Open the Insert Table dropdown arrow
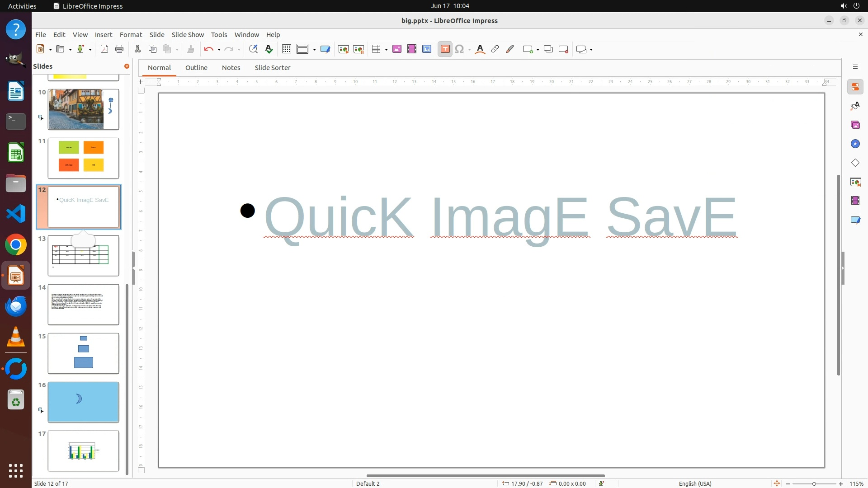The height and width of the screenshot is (488, 868). [387, 50]
